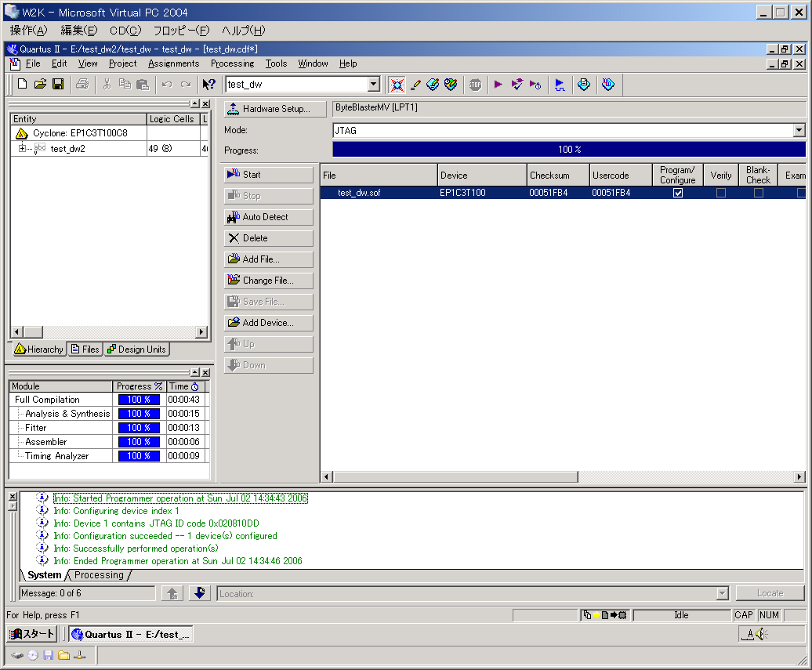Screen dimensions: 812x670
Task: Click the Stop processing stop-sign icon
Action: (476, 84)
